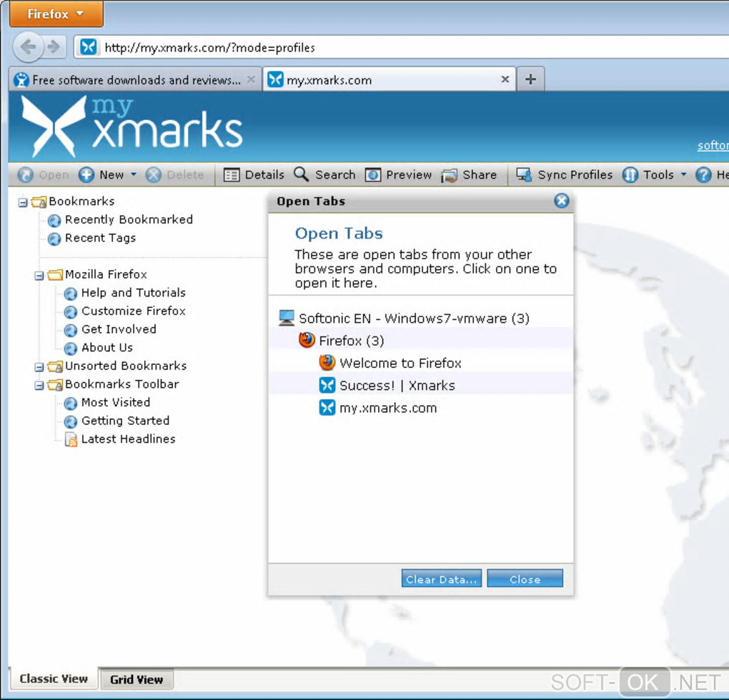Select Getting Started bookmark
The width and height of the screenshot is (729, 700).
(x=126, y=421)
